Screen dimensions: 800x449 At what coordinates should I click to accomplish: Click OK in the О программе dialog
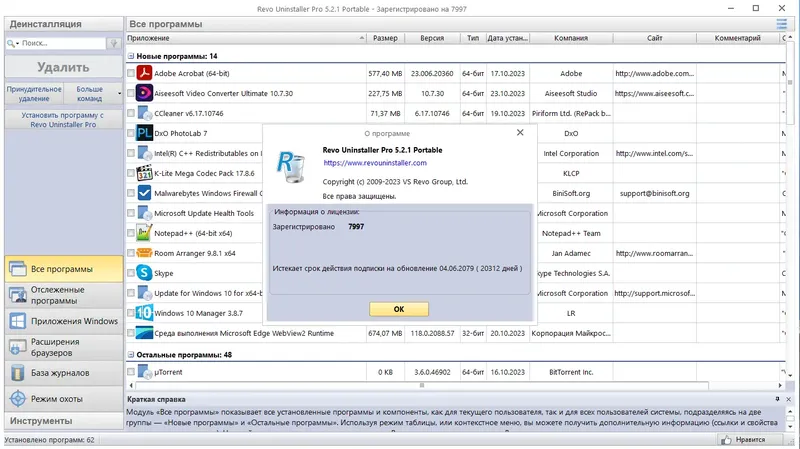(399, 309)
